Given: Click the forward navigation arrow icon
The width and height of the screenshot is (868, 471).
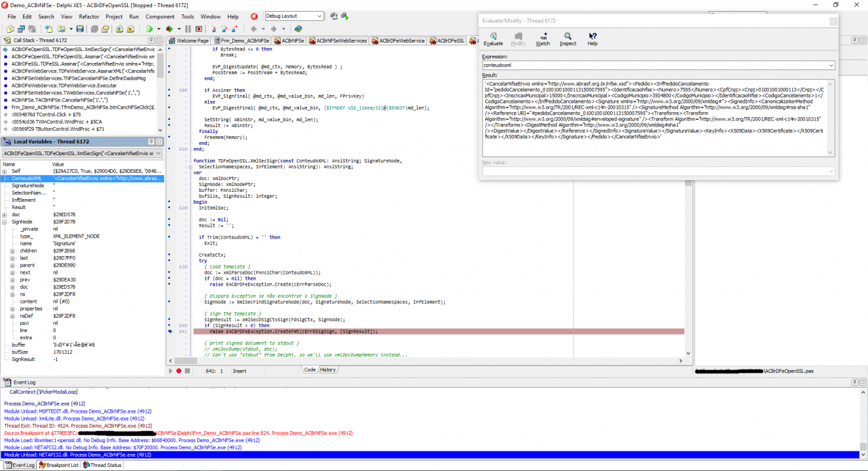Looking at the screenshot, I should (x=274, y=29).
